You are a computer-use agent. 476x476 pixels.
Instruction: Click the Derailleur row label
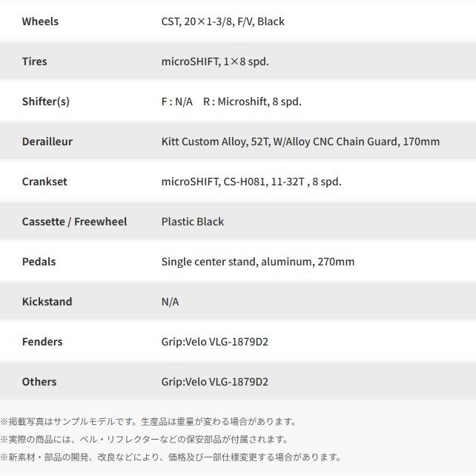(x=47, y=142)
